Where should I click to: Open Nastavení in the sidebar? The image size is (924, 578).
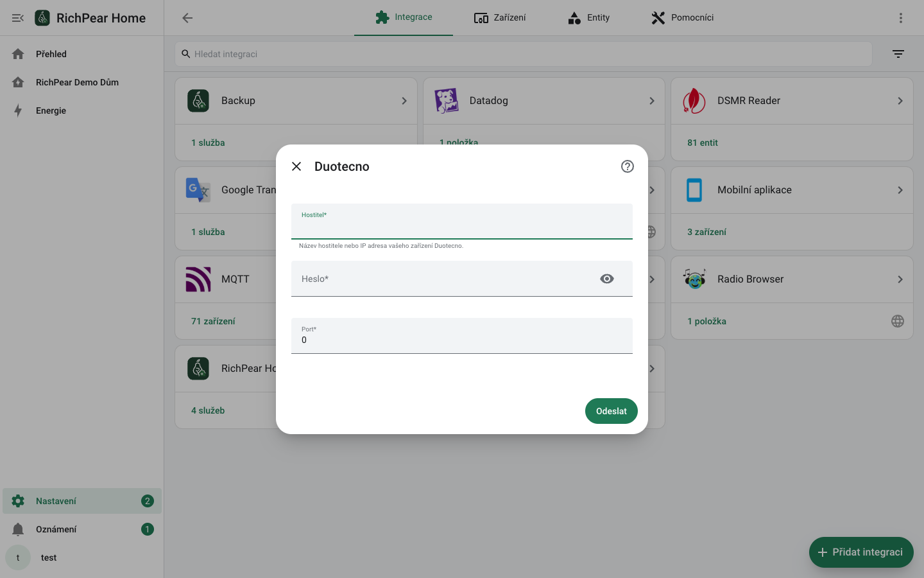[x=82, y=501]
